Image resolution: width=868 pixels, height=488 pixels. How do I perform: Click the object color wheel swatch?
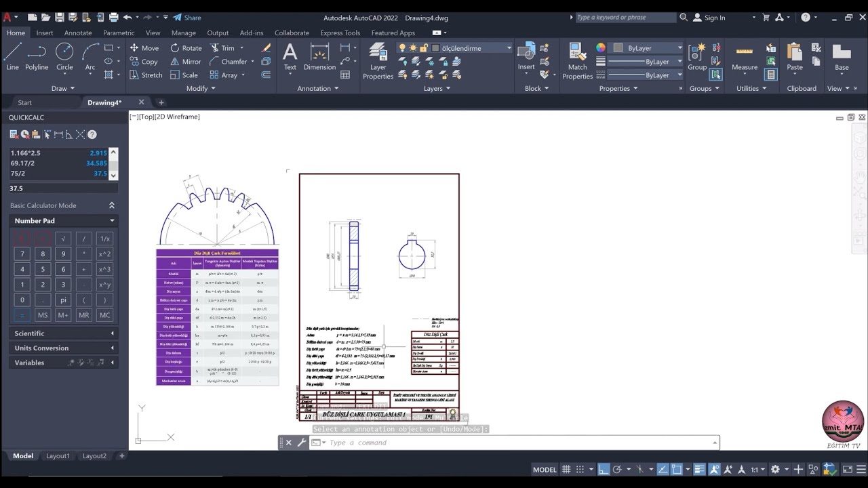[x=601, y=48]
